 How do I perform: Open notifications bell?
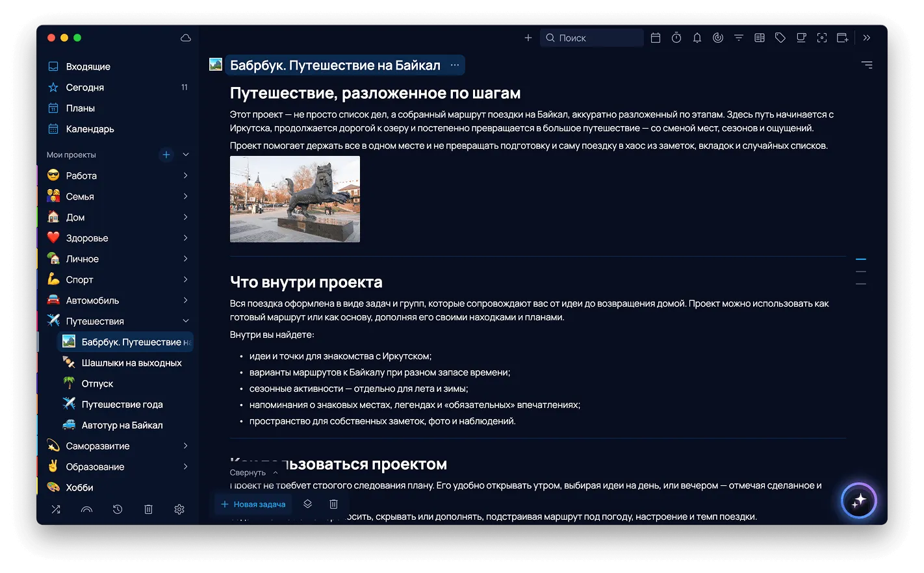pyautogui.click(x=697, y=38)
